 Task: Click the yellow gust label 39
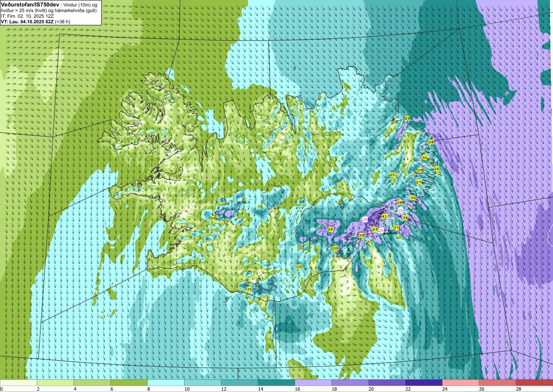coord(361,235)
